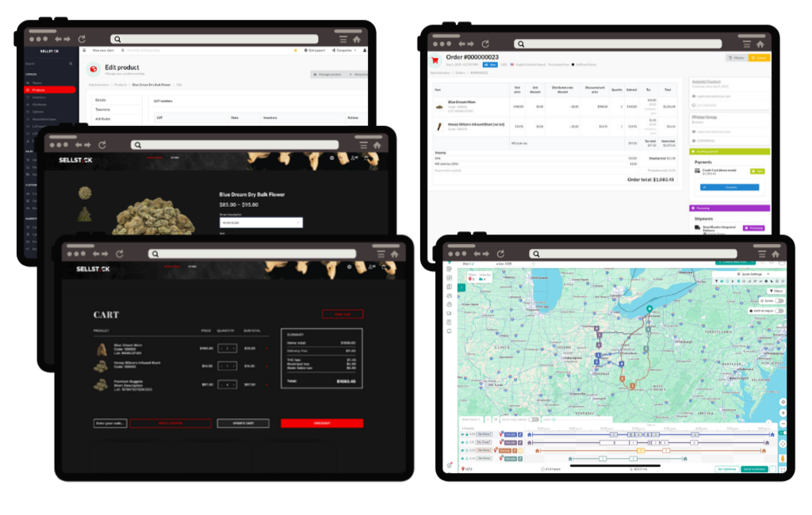812x515 pixels.
Task: Click the red Checkout button
Action: [x=321, y=423]
